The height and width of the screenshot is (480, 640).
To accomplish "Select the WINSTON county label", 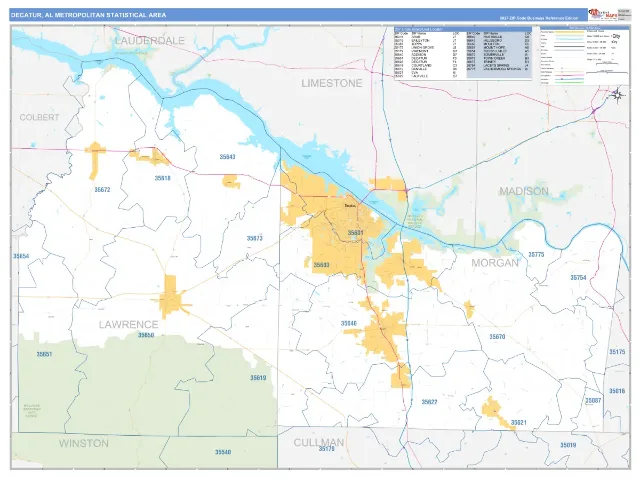I will pos(84,443).
